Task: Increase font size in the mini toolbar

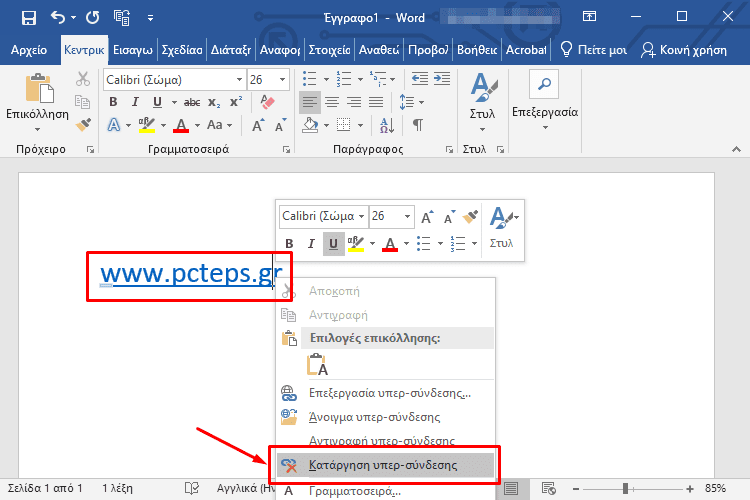Action: click(427, 217)
